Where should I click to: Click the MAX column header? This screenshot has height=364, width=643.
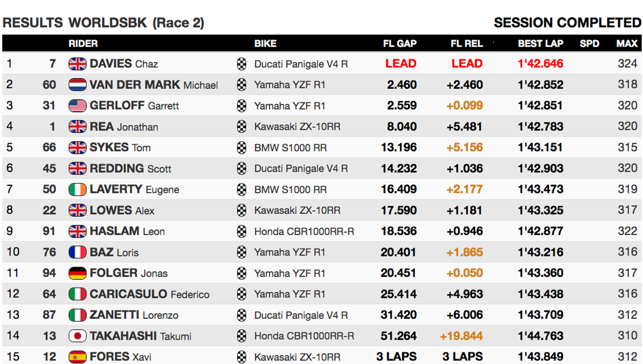tap(627, 44)
